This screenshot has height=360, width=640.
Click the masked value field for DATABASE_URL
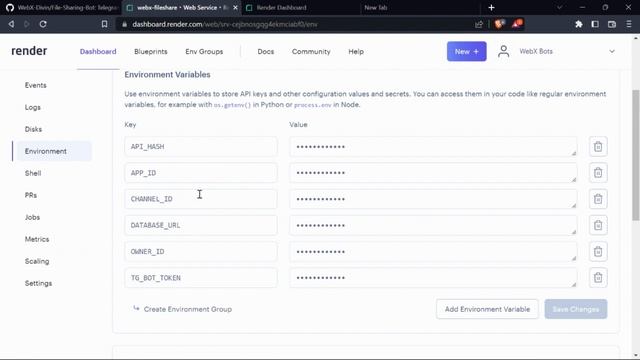tap(433, 225)
